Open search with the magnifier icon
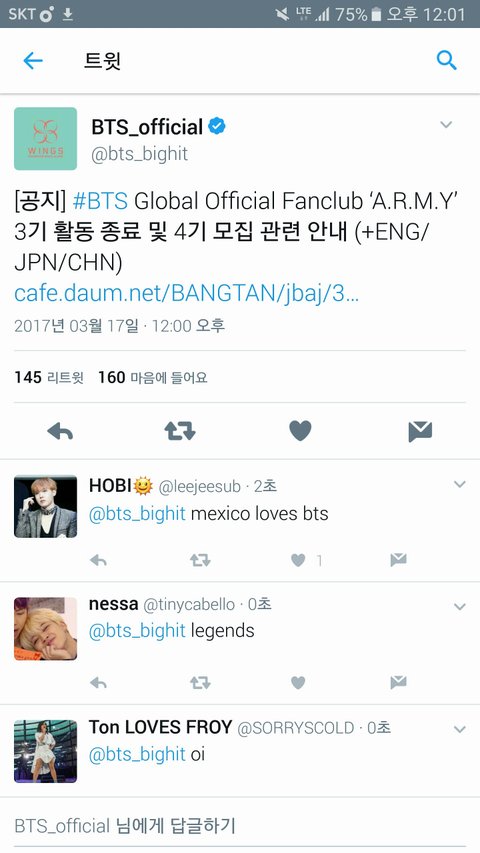The height and width of the screenshot is (853, 480). [446, 60]
